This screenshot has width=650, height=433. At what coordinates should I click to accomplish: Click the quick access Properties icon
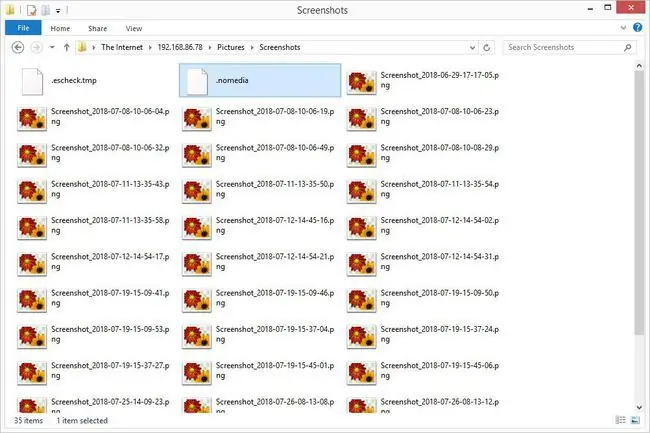tap(32, 10)
